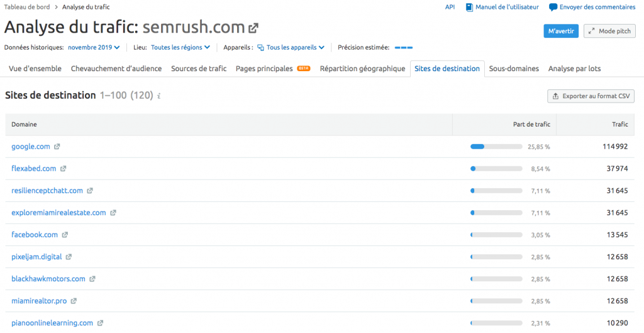Image resolution: width=644 pixels, height=333 pixels.
Task: Click the devices icon next to Tous les appareils
Action: pos(260,48)
